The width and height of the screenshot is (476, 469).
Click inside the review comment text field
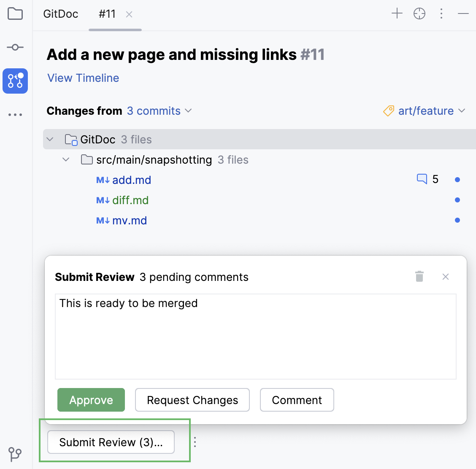tap(255, 335)
